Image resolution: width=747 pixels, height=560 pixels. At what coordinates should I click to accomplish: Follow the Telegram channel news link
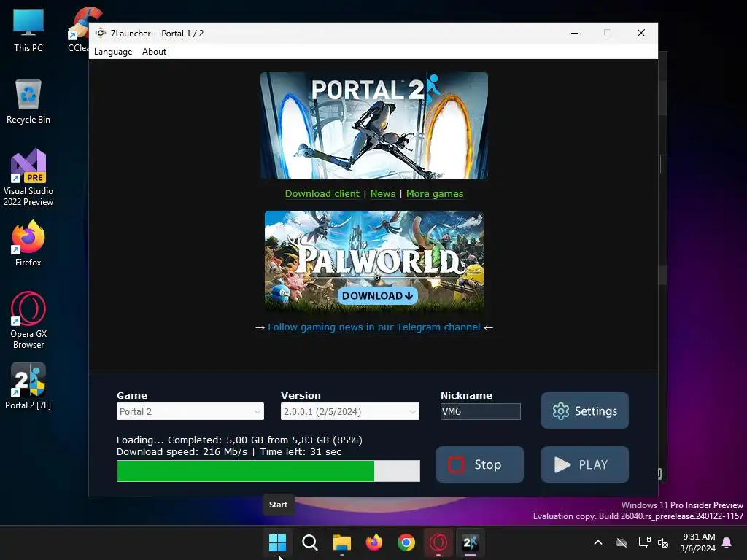point(374,327)
